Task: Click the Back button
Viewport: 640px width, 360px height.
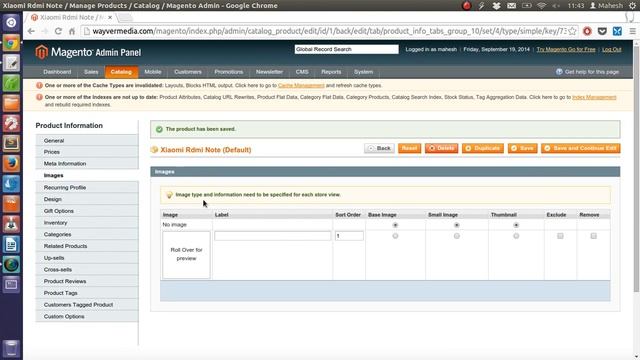Action: [x=379, y=149]
